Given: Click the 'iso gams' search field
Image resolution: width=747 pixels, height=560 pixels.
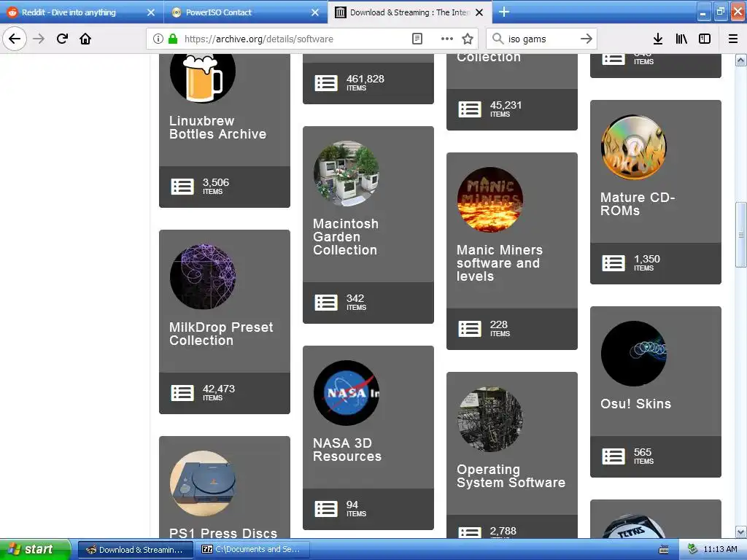Looking at the screenshot, I should (541, 39).
